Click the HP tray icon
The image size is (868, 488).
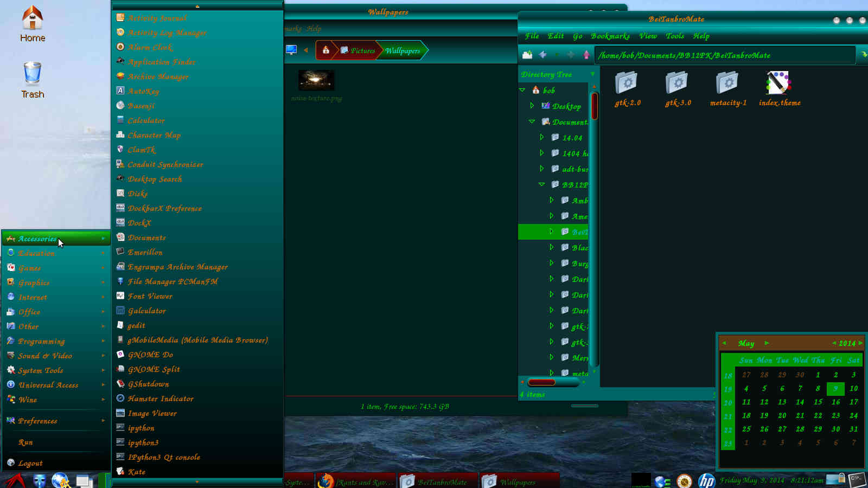[706, 481]
